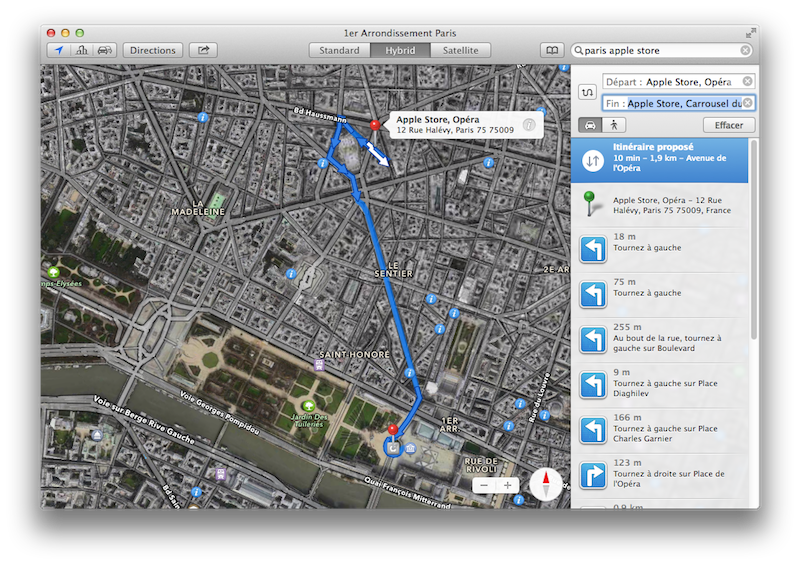Click the 'Tournez à gauche' 18 m text

[647, 248]
